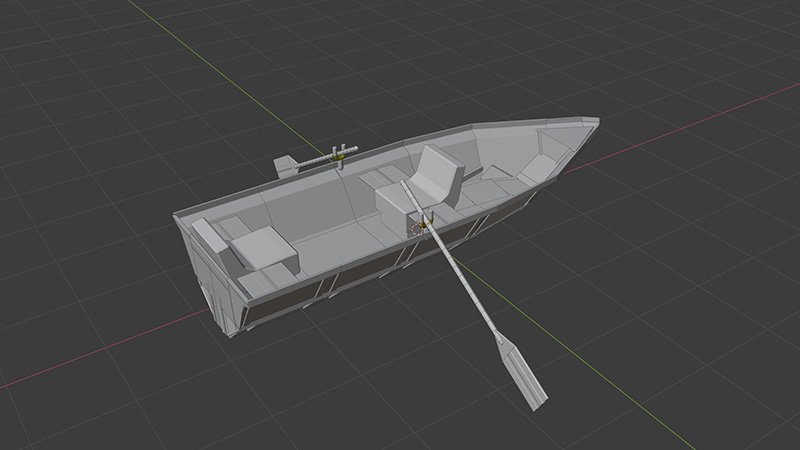Image resolution: width=800 pixels, height=450 pixels.
Task: Click the 3D cursor at the oarlock
Action: [417, 229]
